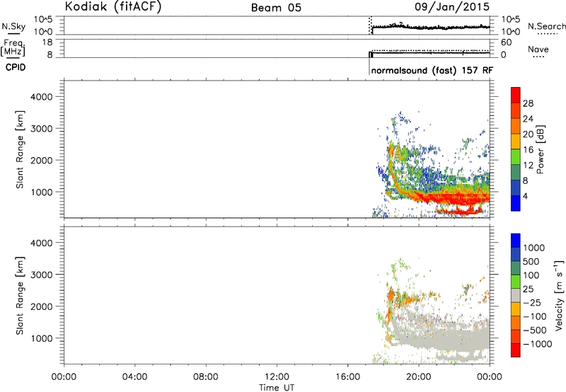Pick the yellow segment of Velocity color bar
The image size is (566, 392).
coord(516,309)
